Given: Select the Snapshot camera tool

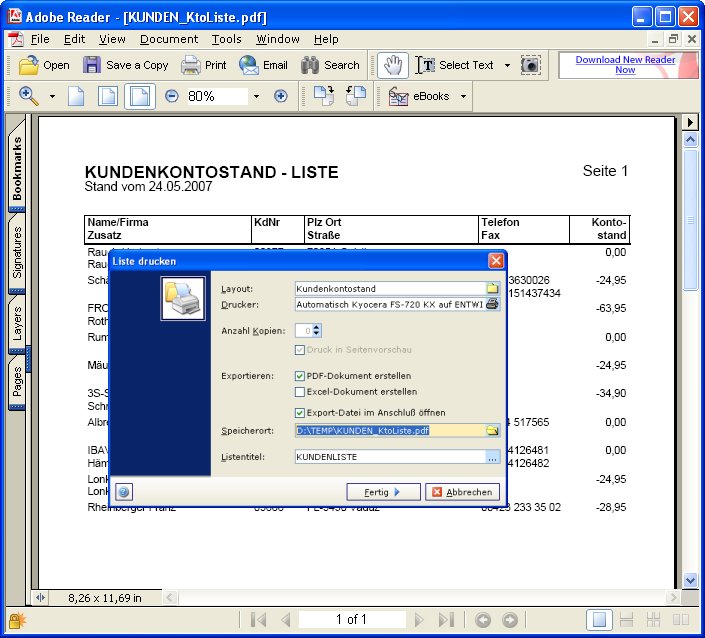Looking at the screenshot, I should click(531, 65).
